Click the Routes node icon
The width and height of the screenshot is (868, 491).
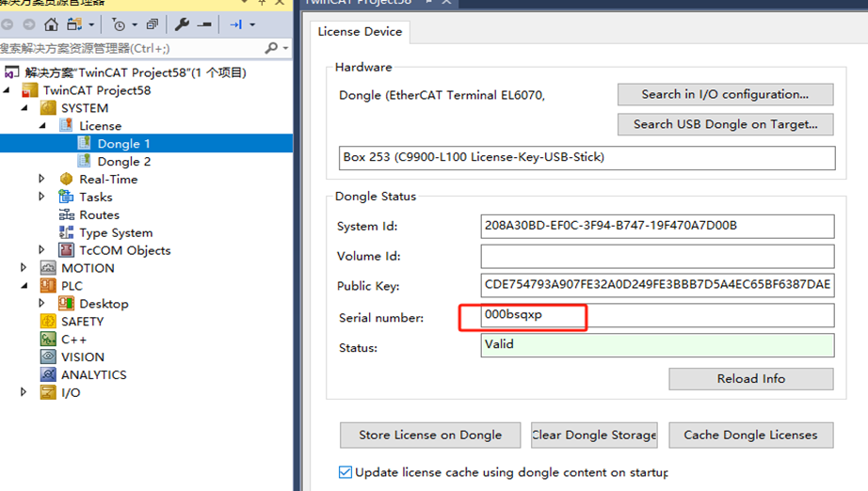click(66, 214)
